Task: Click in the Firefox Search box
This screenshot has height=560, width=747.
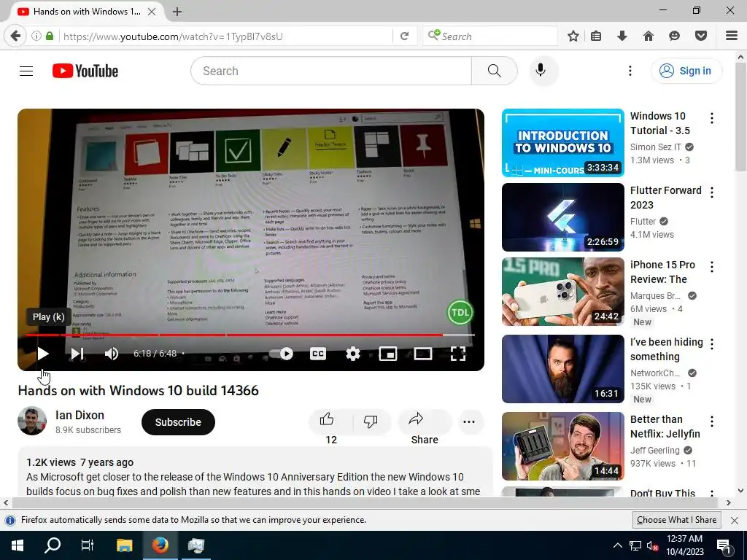Action: (490, 36)
